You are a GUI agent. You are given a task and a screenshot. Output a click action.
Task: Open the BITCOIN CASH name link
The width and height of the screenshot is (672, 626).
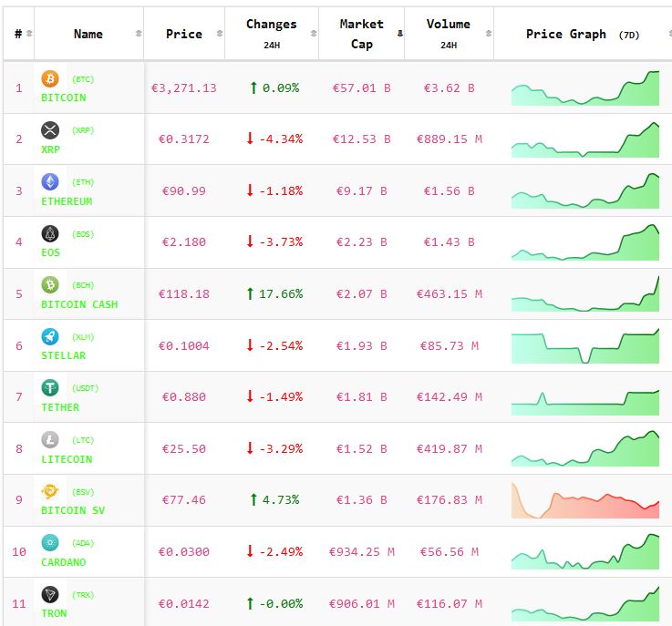(79, 304)
